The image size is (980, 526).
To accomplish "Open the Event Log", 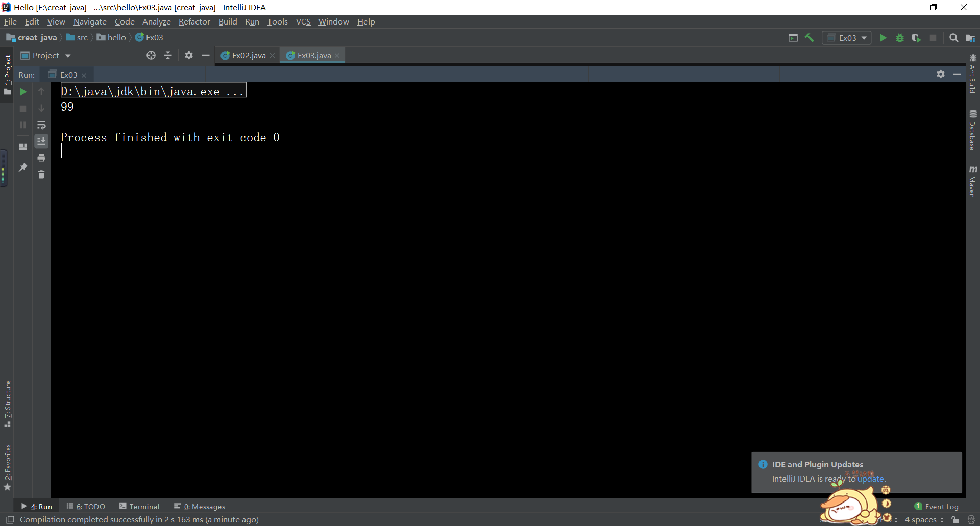I will [937, 507].
